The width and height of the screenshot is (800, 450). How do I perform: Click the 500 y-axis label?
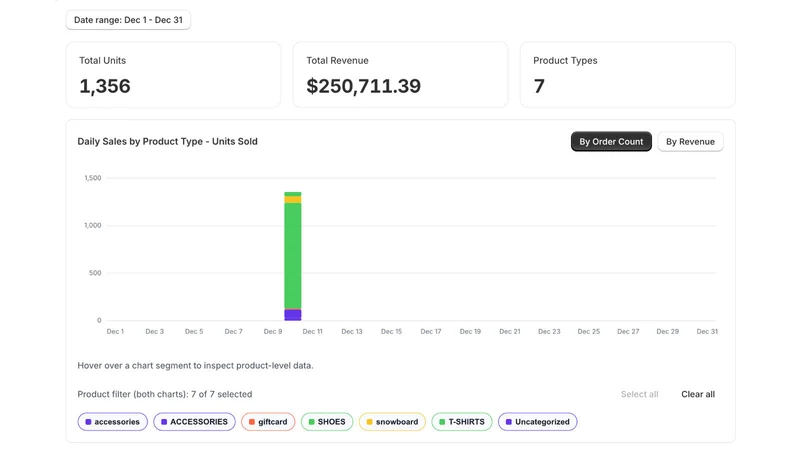tap(95, 273)
